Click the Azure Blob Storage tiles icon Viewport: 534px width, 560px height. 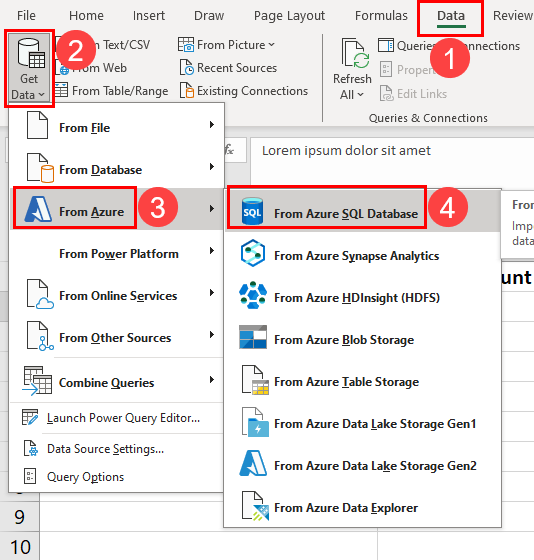(x=253, y=337)
